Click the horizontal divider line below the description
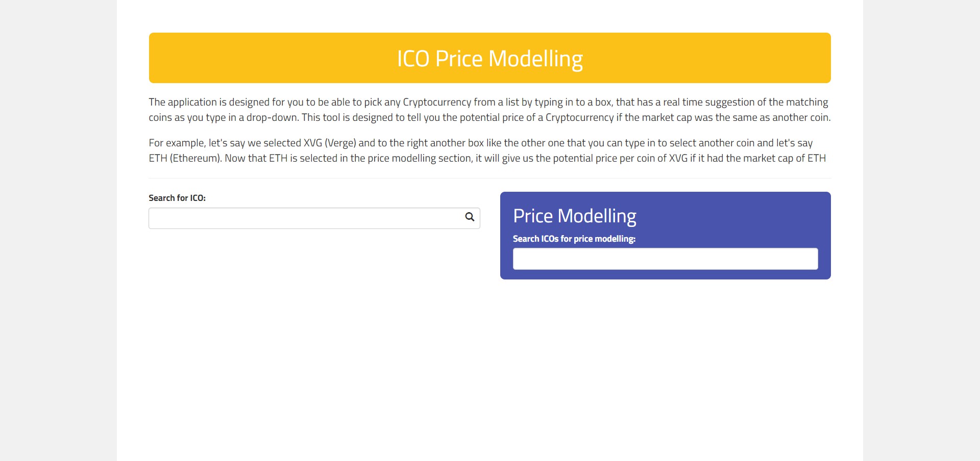Image resolution: width=980 pixels, height=461 pixels. point(489,178)
